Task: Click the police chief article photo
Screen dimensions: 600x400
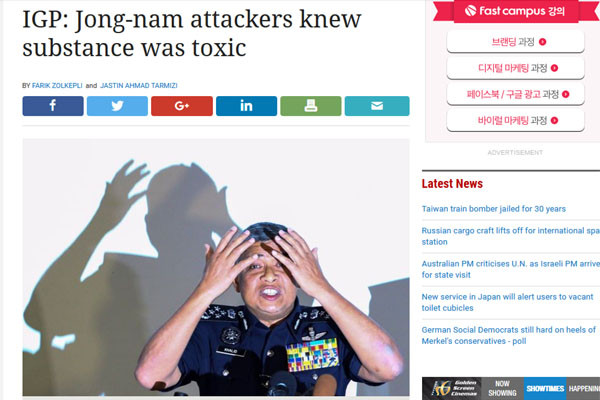Action: (x=216, y=267)
